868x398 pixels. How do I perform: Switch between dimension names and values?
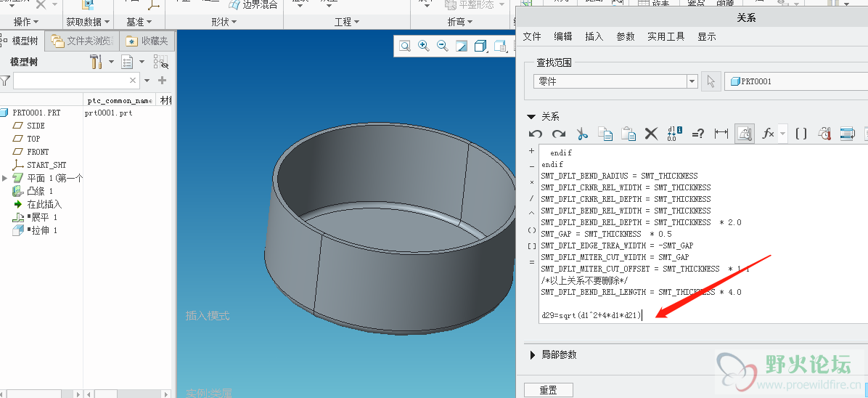[674, 134]
